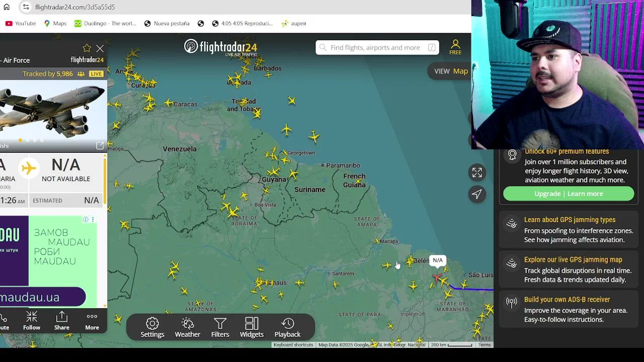Open the More options menu
This screenshot has height=362, width=644.
pos(92,320)
